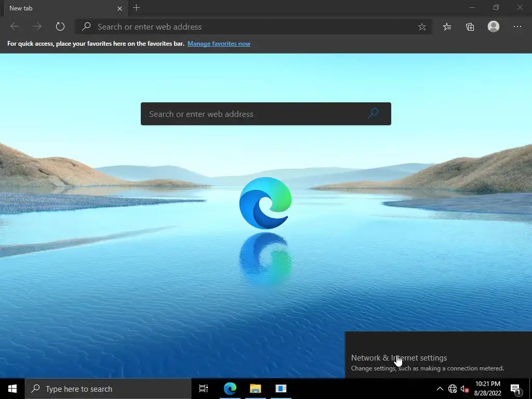
Task: Click the browser Forward arrow
Action: [x=37, y=26]
